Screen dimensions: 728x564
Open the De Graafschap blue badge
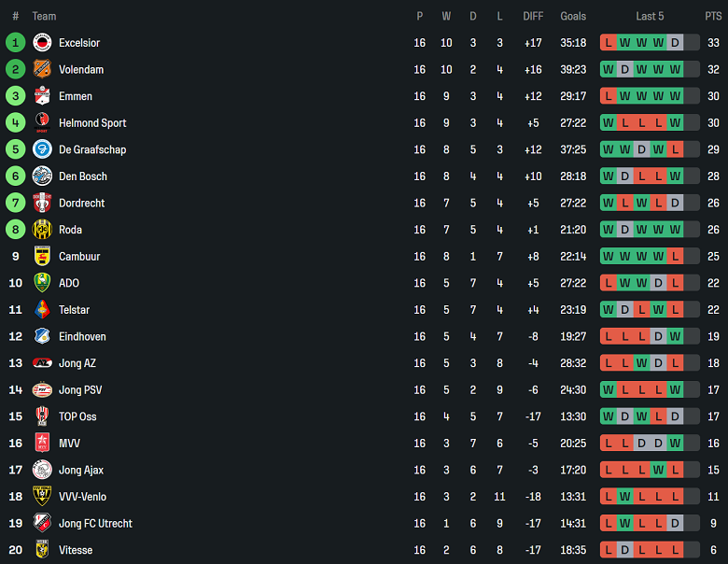click(x=42, y=149)
